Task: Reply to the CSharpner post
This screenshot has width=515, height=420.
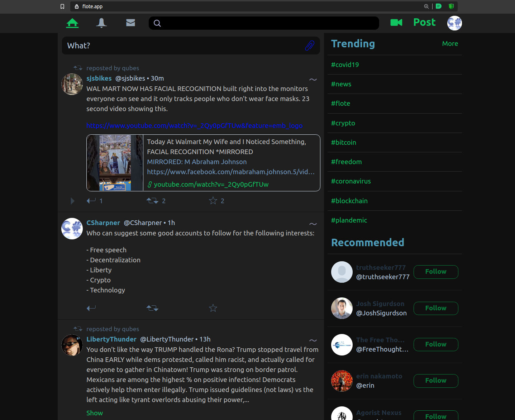Action: [x=91, y=308]
